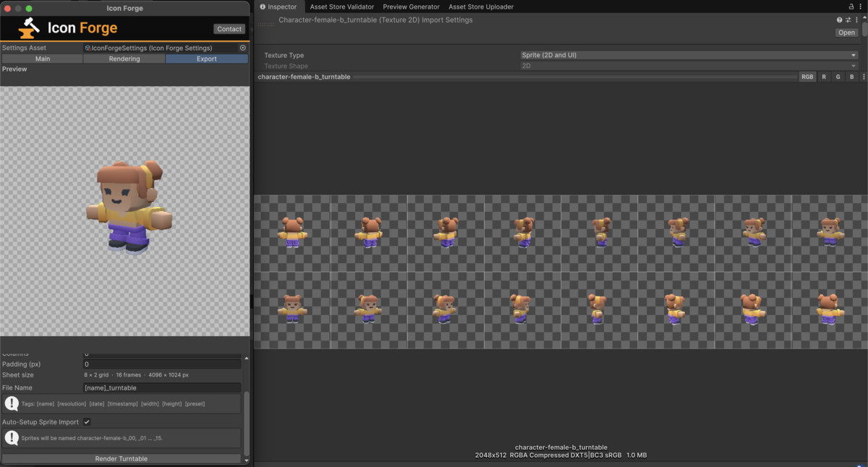The width and height of the screenshot is (868, 467).
Task: Show only the G channel
Action: point(838,77)
